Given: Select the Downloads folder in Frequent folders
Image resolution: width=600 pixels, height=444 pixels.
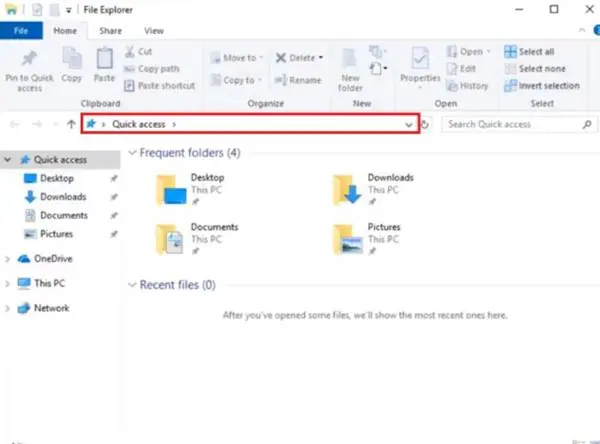Looking at the screenshot, I should pos(373,189).
